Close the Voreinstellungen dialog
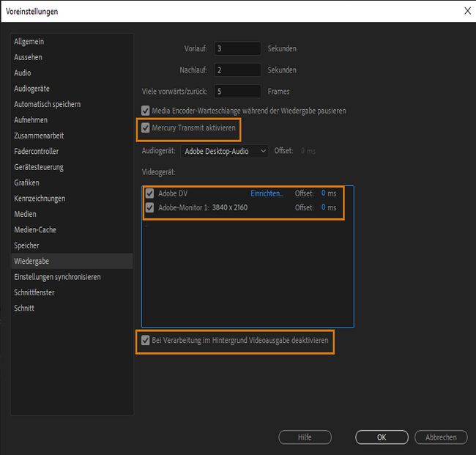This screenshot has width=476, height=455. [467, 11]
